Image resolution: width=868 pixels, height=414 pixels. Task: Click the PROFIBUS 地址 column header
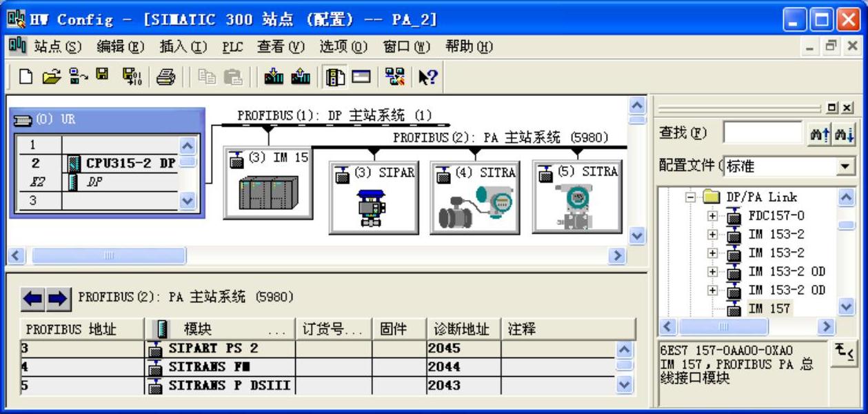tap(82, 329)
